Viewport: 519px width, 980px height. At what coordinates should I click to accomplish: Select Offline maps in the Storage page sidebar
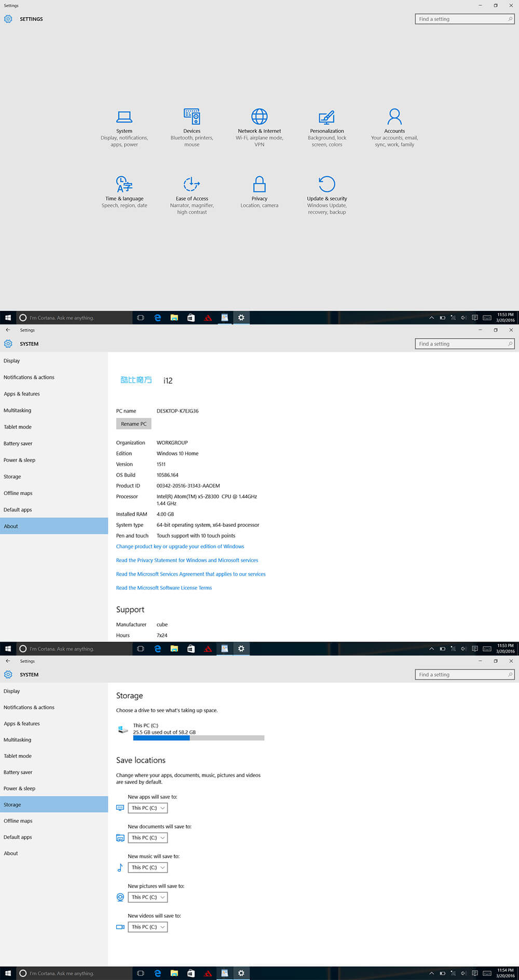click(x=54, y=821)
